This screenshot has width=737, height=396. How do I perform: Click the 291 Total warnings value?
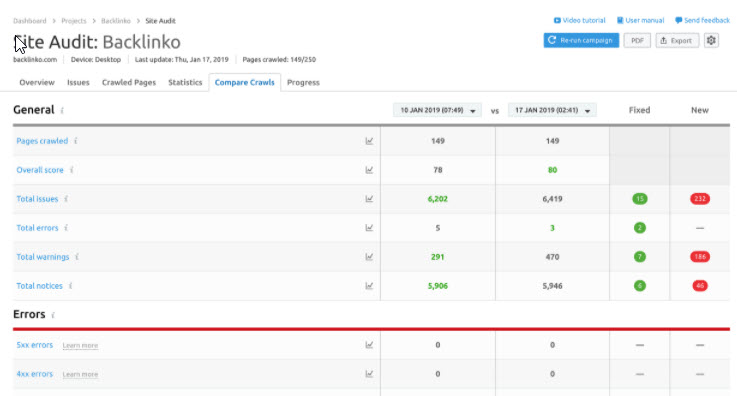tap(438, 257)
